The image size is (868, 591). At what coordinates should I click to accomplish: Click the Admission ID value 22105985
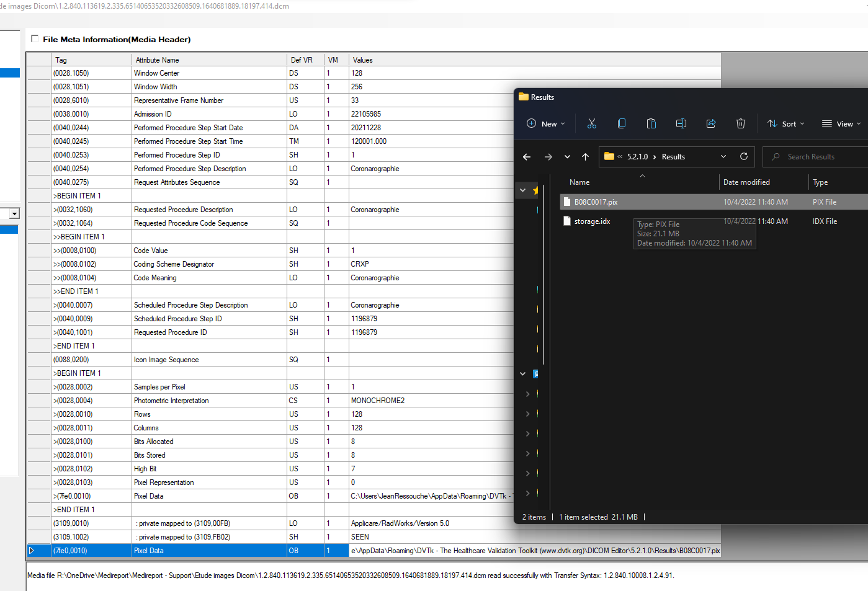click(x=366, y=114)
